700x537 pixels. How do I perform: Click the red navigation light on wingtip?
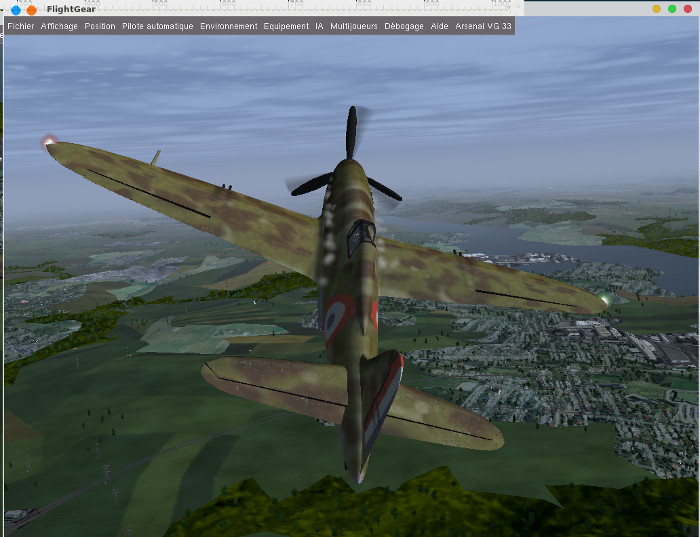point(47,142)
